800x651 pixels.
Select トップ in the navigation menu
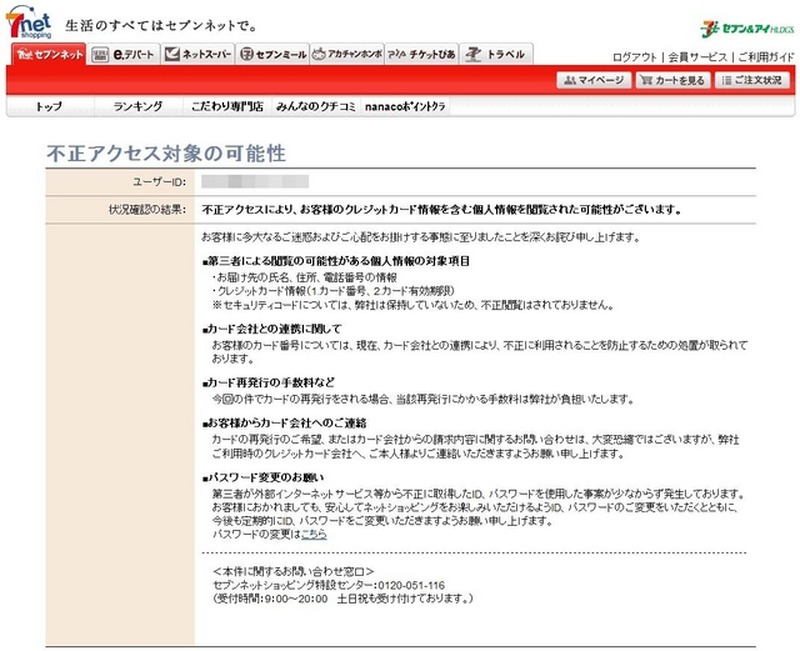point(48,106)
